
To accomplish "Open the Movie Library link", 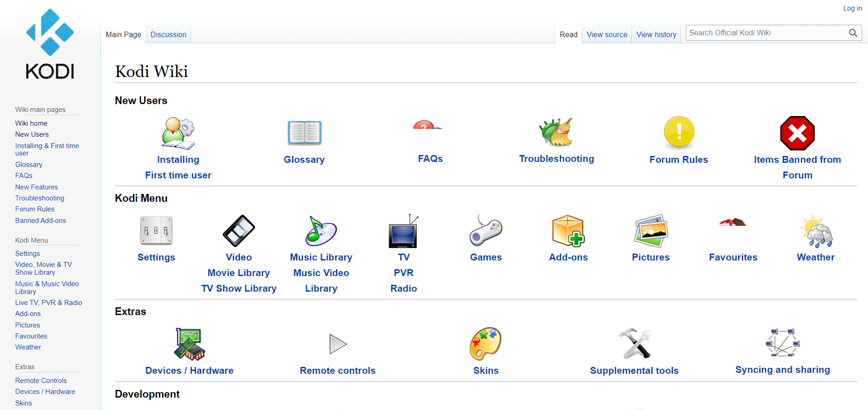I will [x=239, y=273].
